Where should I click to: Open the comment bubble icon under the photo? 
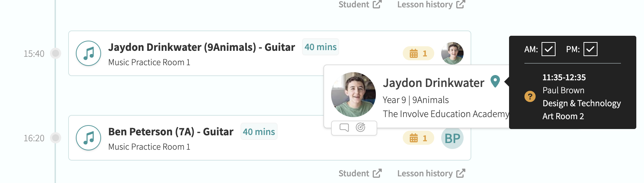pos(344,127)
